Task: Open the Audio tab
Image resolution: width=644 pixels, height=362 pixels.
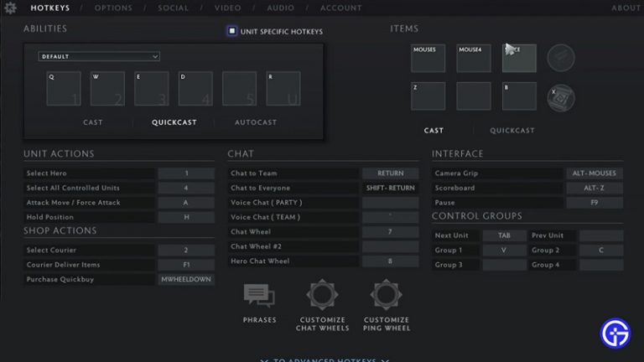Action: 280,8
